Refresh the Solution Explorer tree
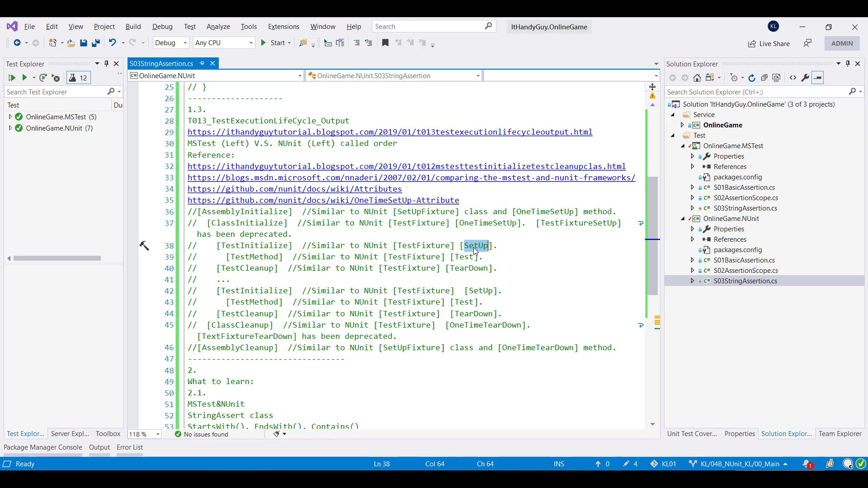Screen dimensions: 868x488 coord(752,78)
